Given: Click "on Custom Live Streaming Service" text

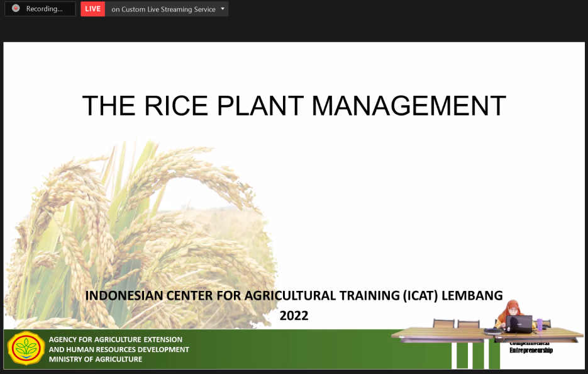Looking at the screenshot, I should 163,9.
